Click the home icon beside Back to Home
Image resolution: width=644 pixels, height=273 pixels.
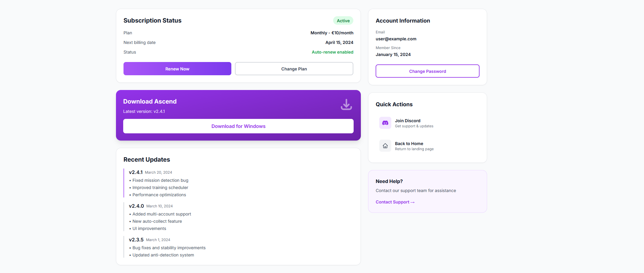coord(385,146)
